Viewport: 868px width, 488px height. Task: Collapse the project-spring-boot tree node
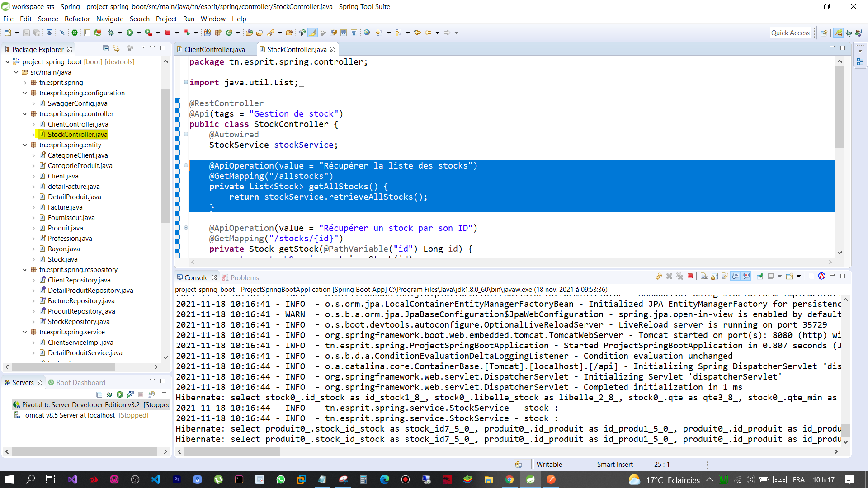tap(7, 62)
